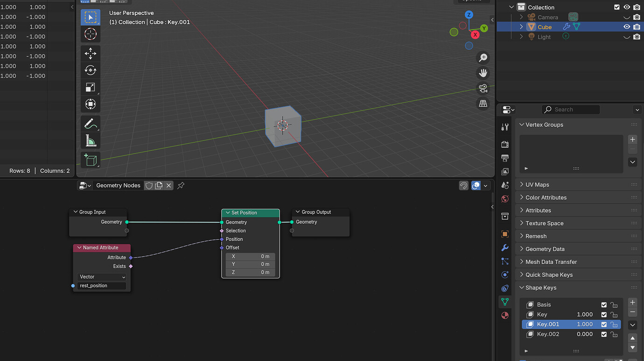644x361 pixels.
Task: Uncheck the Basis shape key checkbox
Action: click(x=604, y=305)
